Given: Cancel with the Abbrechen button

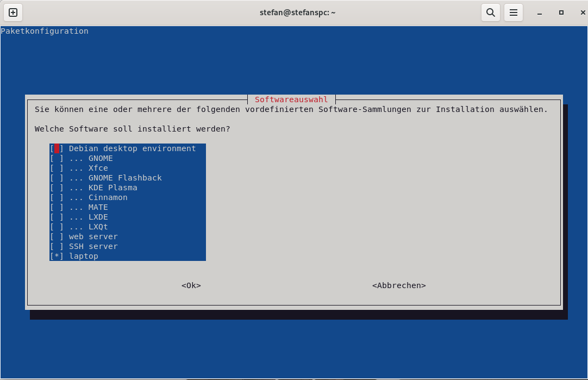Looking at the screenshot, I should (x=399, y=285).
